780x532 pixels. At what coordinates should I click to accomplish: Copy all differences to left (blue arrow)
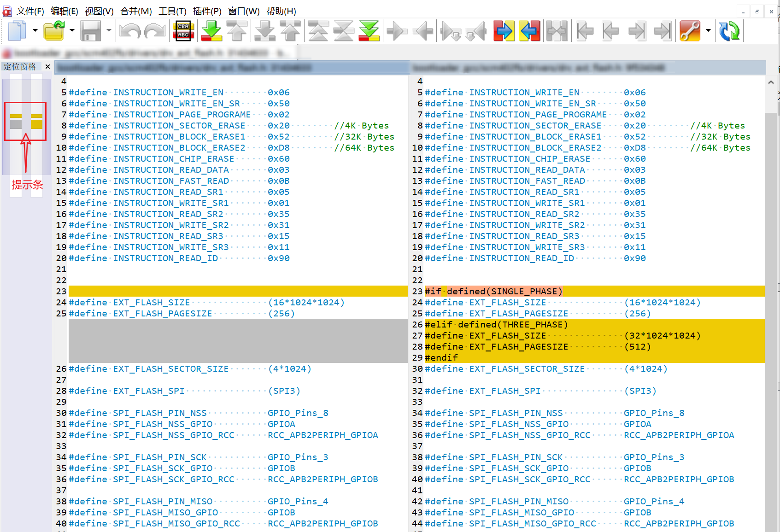coord(530,31)
